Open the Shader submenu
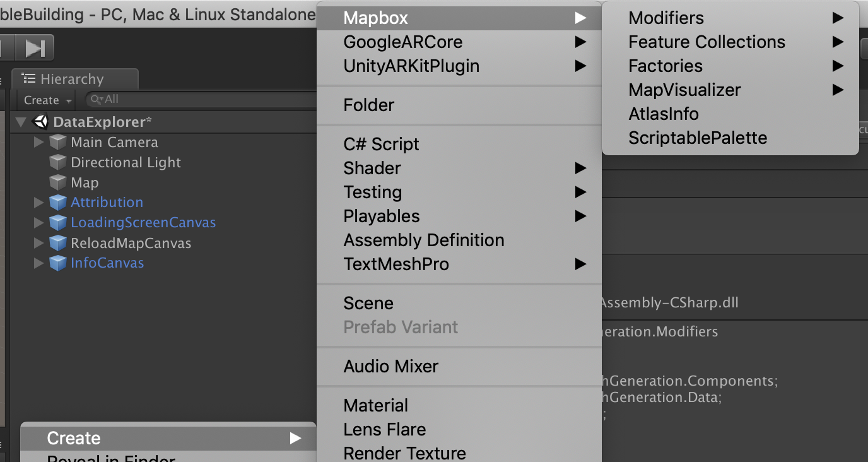Viewport: 868px width, 462px height. 372,168
